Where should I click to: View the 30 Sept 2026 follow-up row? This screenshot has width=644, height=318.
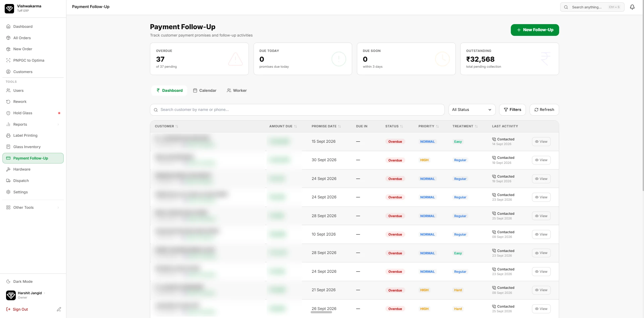tap(541, 160)
